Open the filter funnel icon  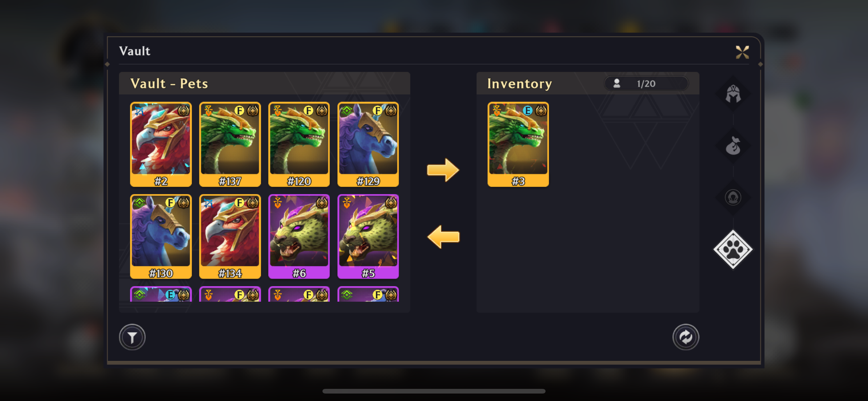(x=132, y=337)
